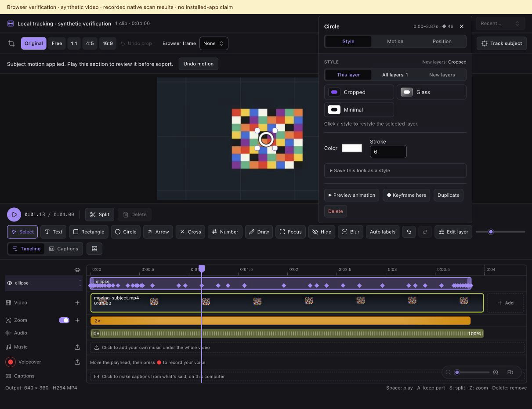Viewport: 532px width, 409px height.
Task: Zoom in the timeline with magnifier plus
Action: (x=496, y=373)
